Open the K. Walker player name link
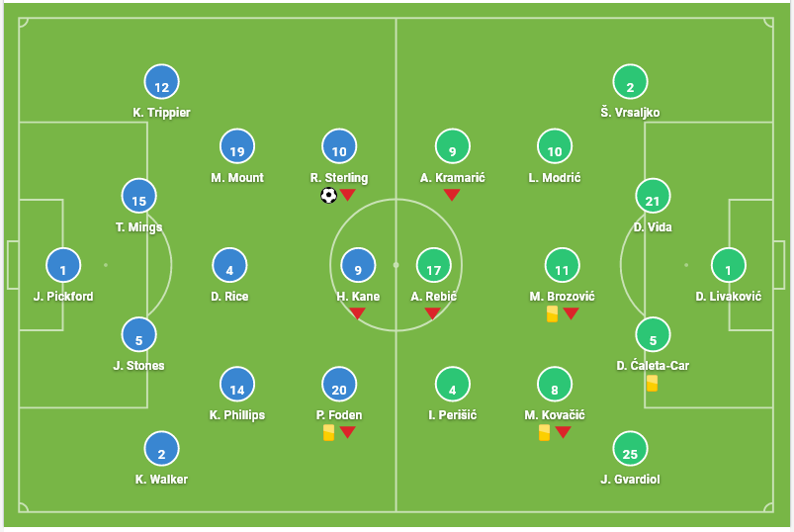Image resolution: width=794 pixels, height=532 pixels. [x=161, y=480]
